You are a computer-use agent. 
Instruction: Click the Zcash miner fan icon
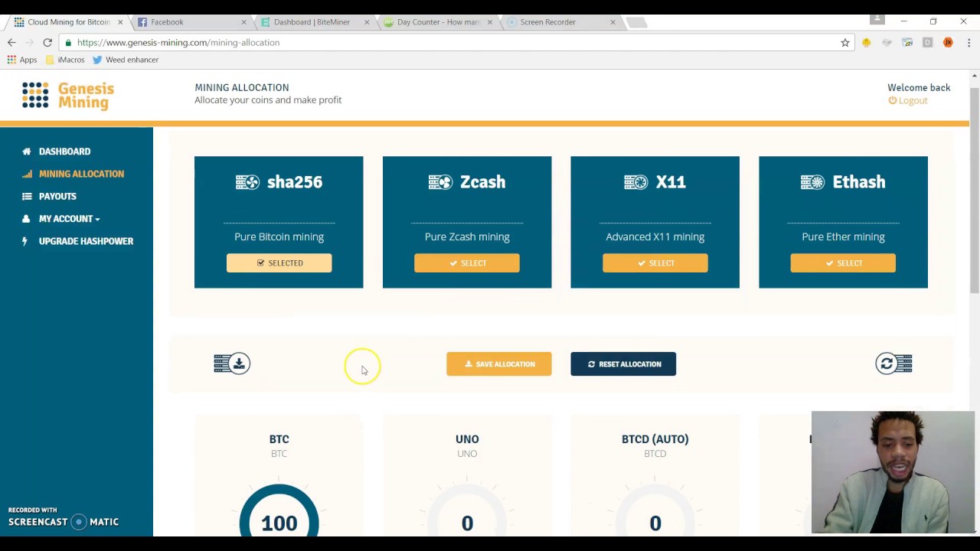(x=440, y=182)
